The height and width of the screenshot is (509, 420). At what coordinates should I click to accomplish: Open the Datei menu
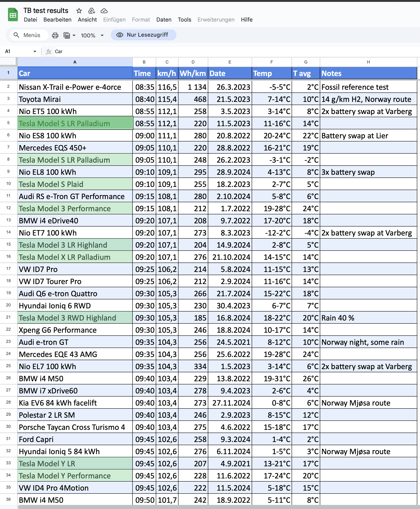click(31, 20)
